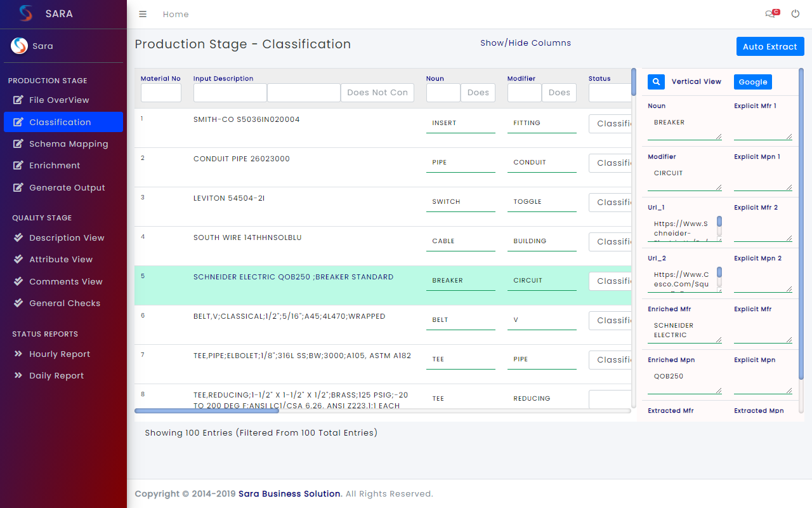Click the Generate Output edit icon
The image size is (812, 508).
coord(18,187)
